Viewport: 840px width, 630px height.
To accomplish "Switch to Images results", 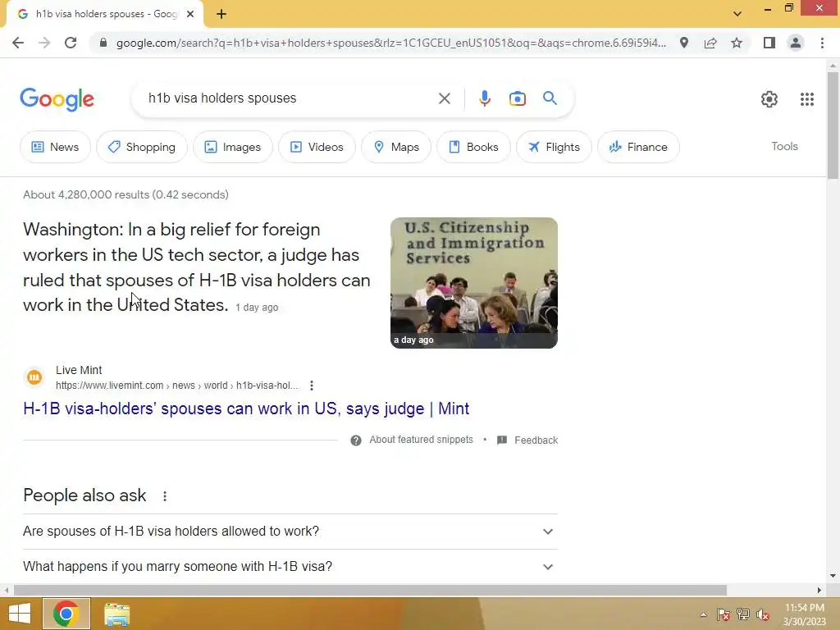I will (232, 147).
